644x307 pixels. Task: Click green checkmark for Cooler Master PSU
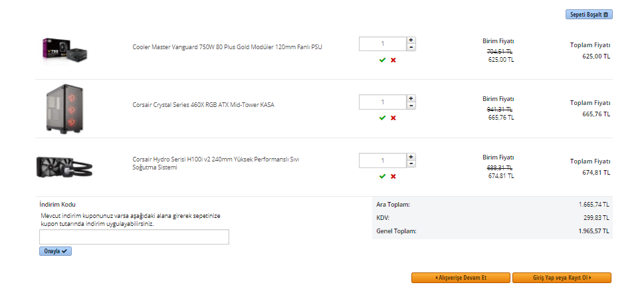tap(382, 60)
